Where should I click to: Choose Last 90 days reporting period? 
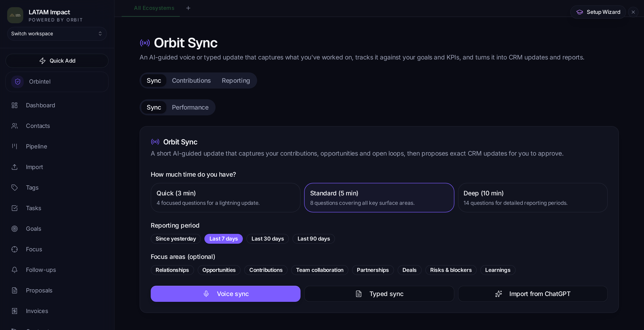pyautogui.click(x=314, y=239)
